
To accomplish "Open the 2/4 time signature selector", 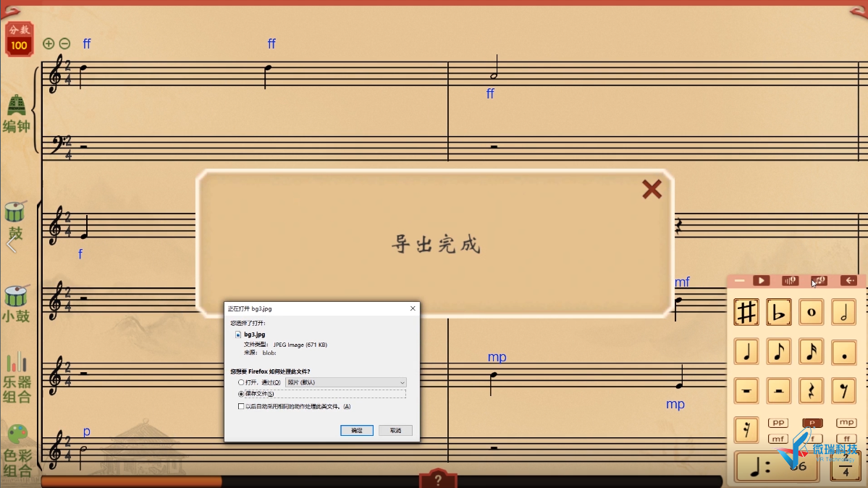I will point(845,467).
